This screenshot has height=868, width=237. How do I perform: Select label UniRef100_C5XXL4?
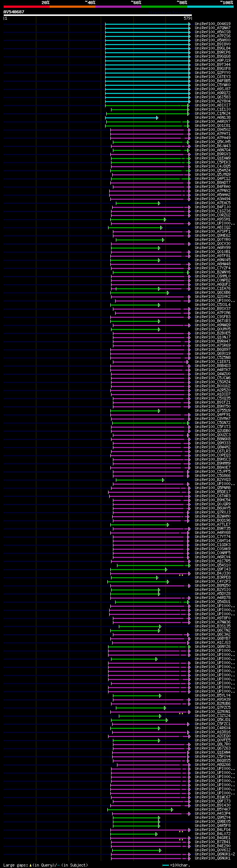213,305
